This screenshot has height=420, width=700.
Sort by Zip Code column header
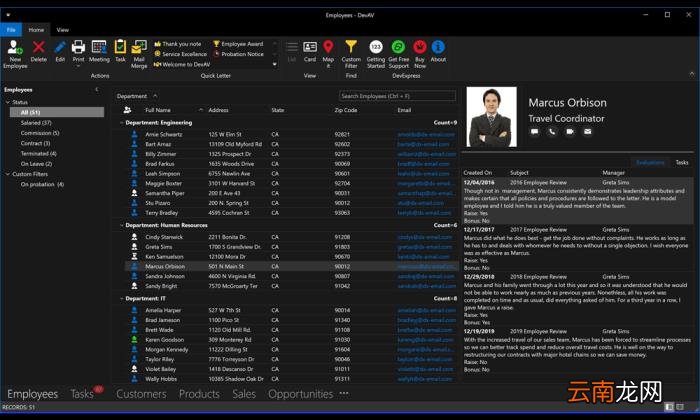coord(346,110)
